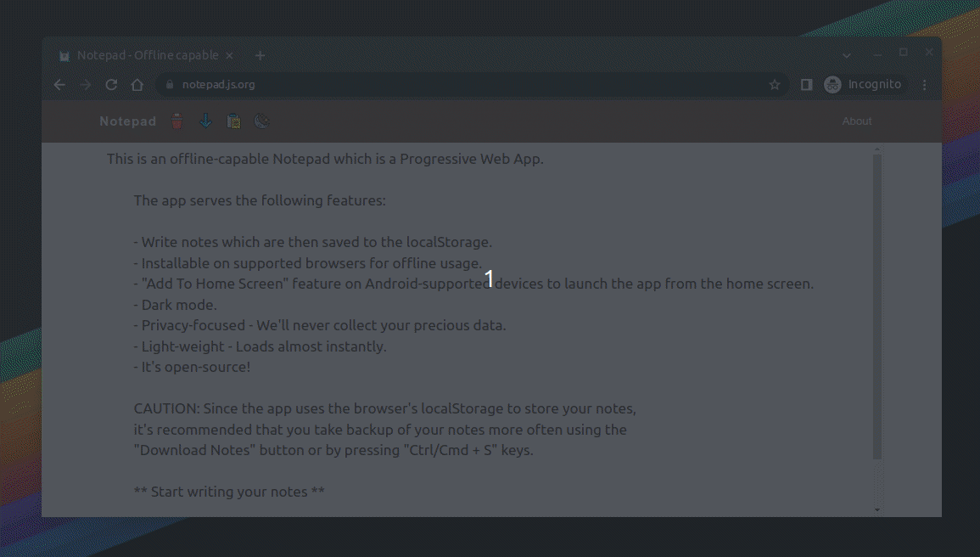Screen dimensions: 980x557
Task: Click the red trash icon to clear notes
Action: click(x=177, y=121)
